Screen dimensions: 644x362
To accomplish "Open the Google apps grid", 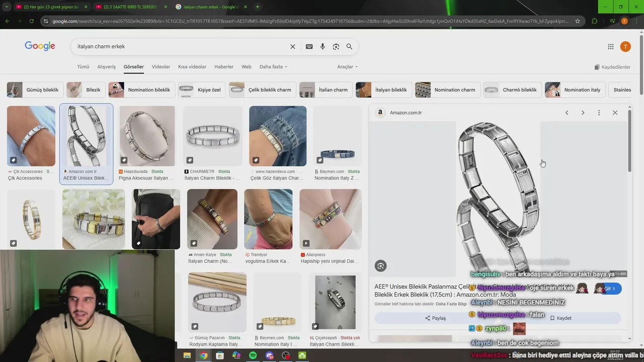I will click(611, 47).
